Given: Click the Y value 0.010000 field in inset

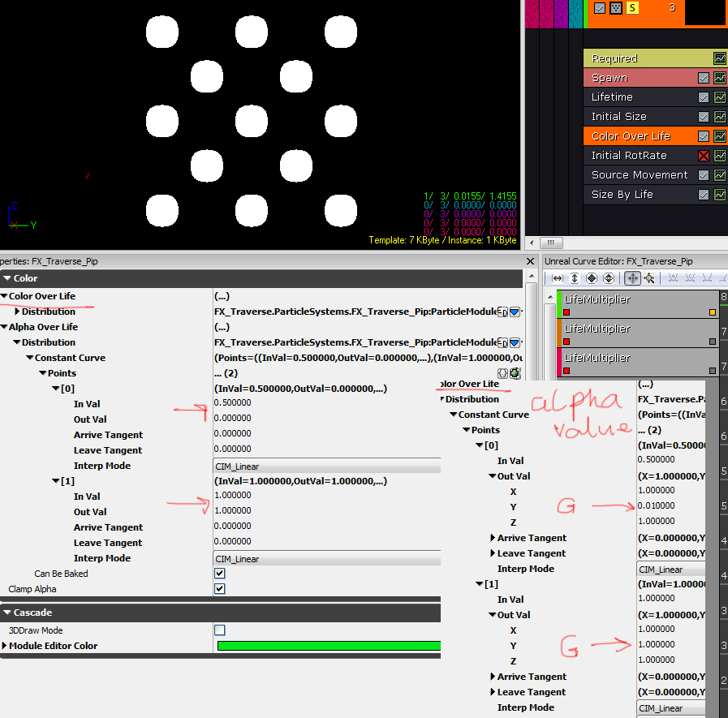Looking at the screenshot, I should [x=671, y=505].
